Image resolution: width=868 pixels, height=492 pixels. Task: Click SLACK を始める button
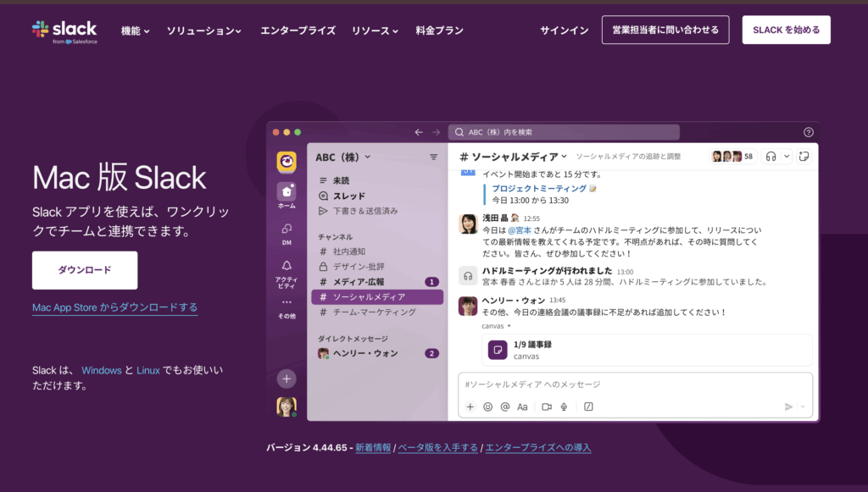tap(786, 30)
